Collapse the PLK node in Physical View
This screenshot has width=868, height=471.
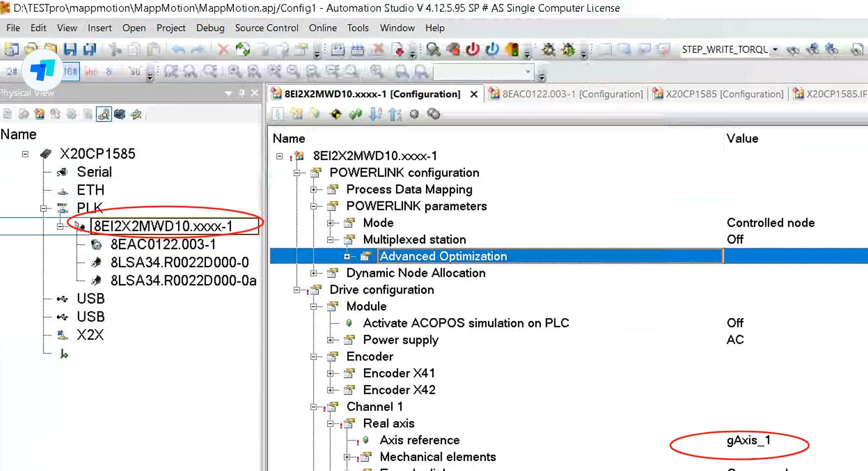(x=43, y=208)
